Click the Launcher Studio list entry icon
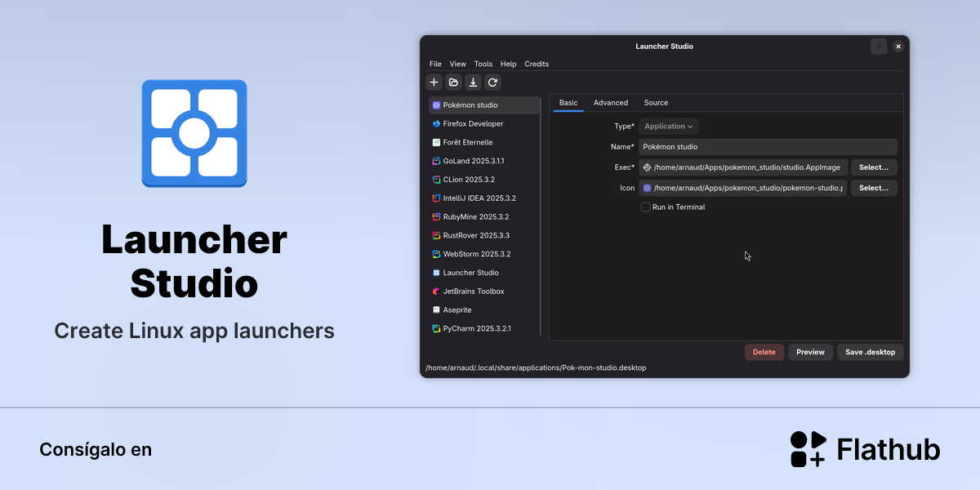980x490 pixels. [436, 273]
